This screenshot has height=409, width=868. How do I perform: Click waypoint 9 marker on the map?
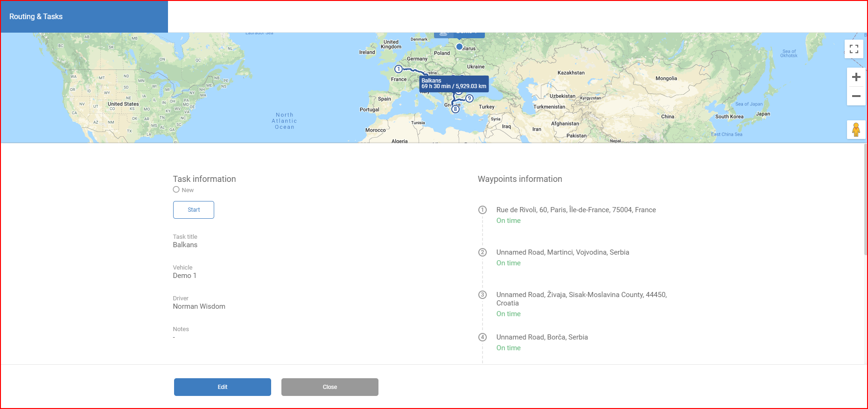469,98
